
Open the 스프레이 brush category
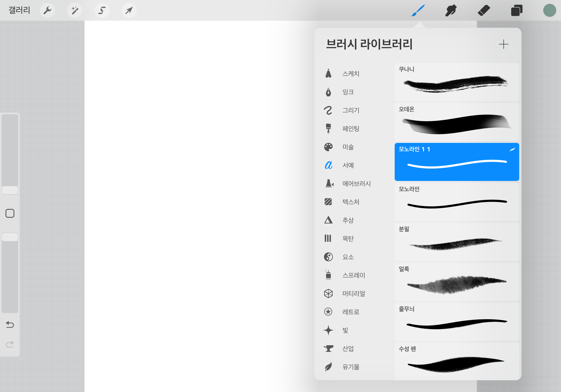tap(353, 275)
